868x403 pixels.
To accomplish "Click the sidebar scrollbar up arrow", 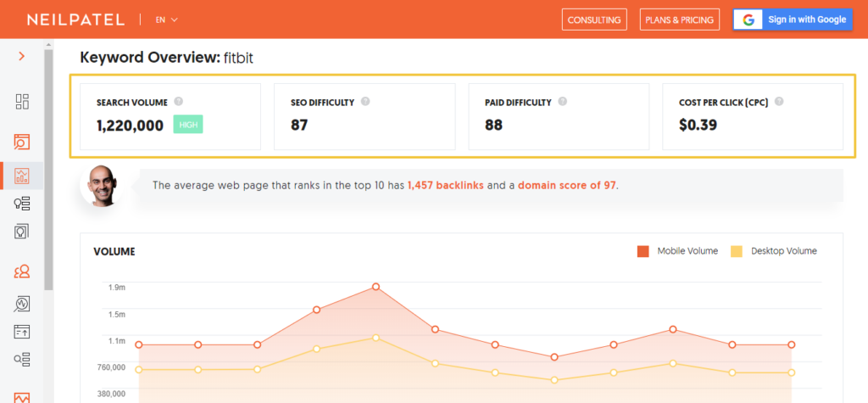I will [x=48, y=44].
